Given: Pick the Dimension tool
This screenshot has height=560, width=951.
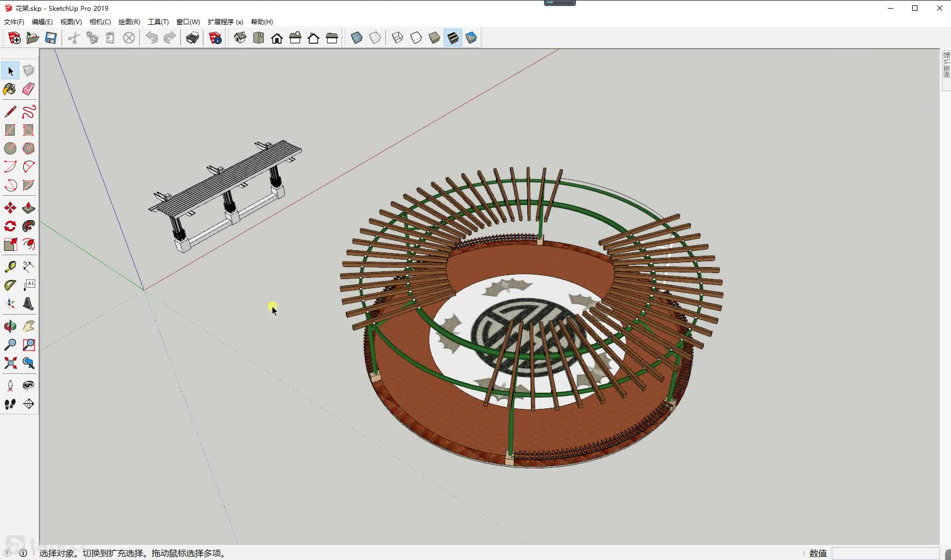Looking at the screenshot, I should pos(29,267).
